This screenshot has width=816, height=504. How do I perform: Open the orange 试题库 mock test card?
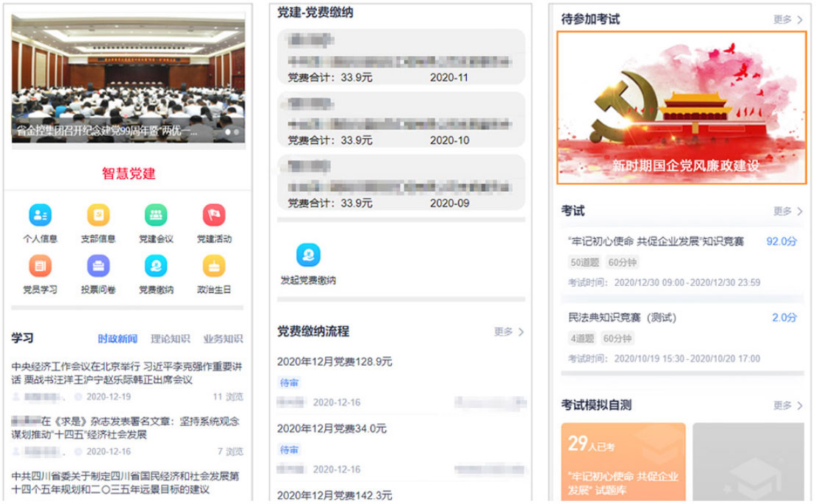tap(623, 462)
